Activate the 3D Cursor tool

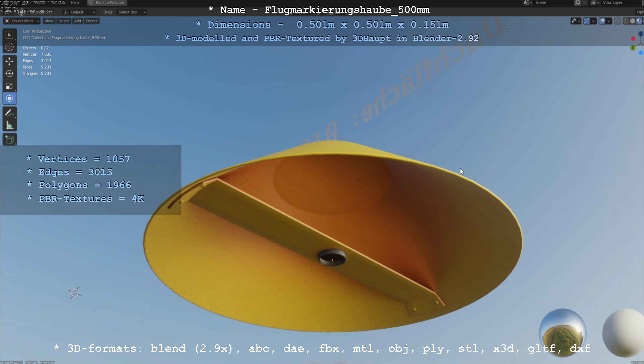pyautogui.click(x=9, y=47)
